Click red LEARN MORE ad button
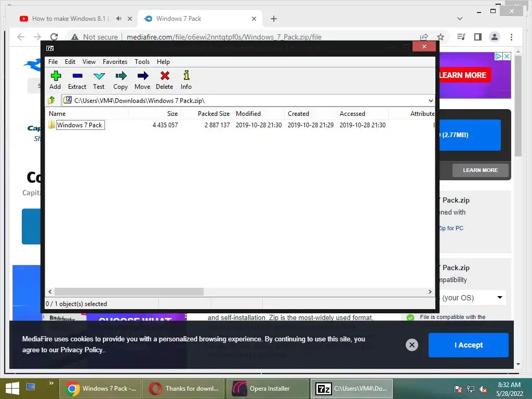The image size is (532, 399). pos(464,75)
